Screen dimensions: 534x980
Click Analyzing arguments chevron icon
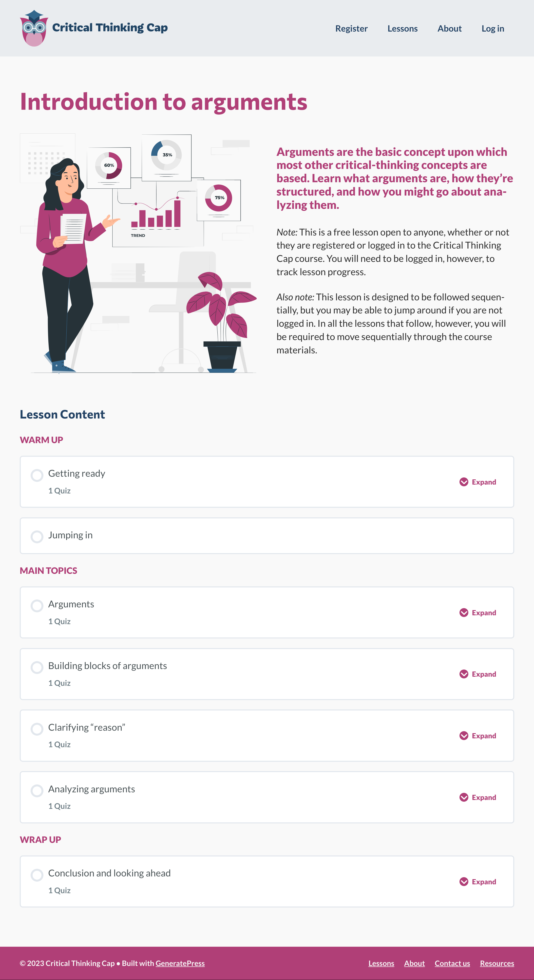[x=464, y=798]
